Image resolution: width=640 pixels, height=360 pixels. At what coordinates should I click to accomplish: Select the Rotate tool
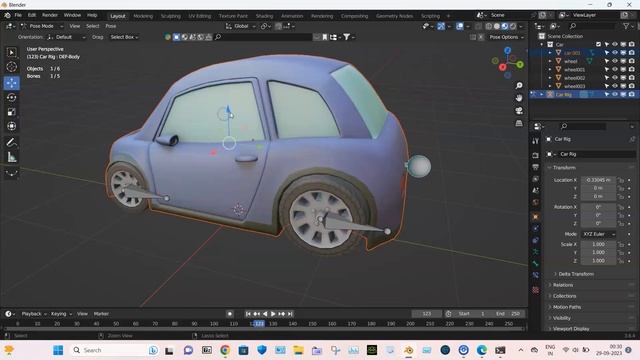tap(11, 98)
